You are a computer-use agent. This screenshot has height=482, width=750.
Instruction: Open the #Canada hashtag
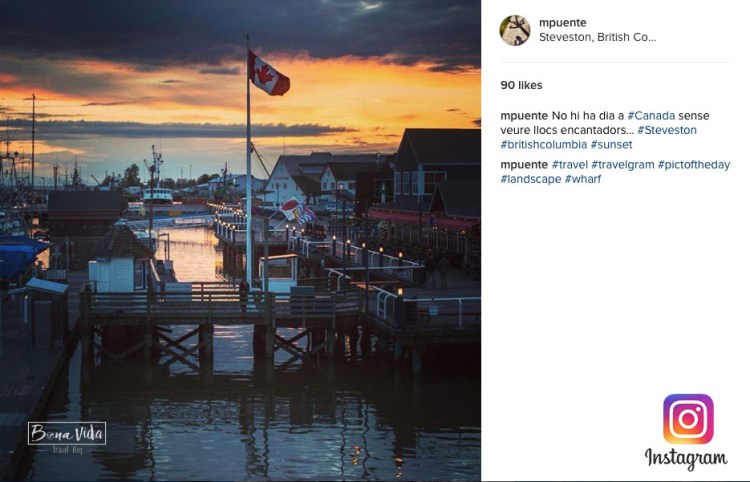[651, 116]
